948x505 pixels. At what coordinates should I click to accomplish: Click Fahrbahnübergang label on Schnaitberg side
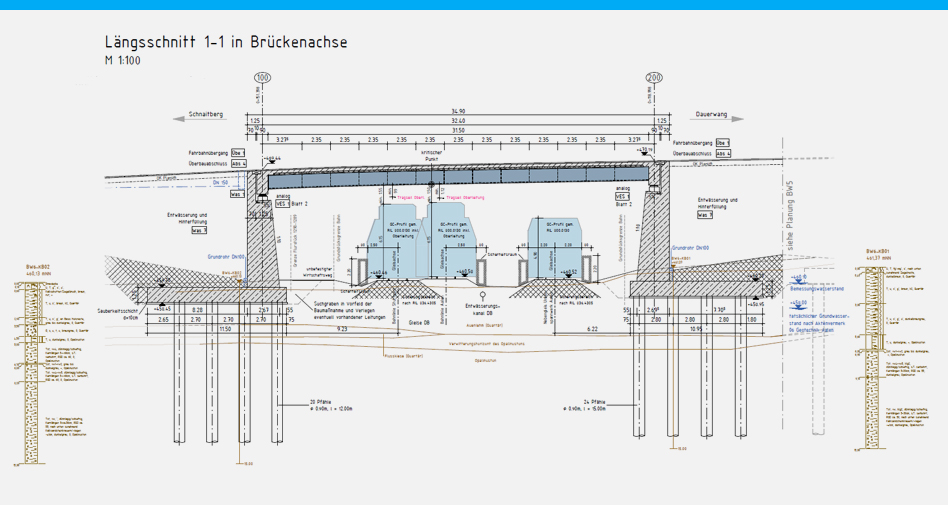(209, 153)
